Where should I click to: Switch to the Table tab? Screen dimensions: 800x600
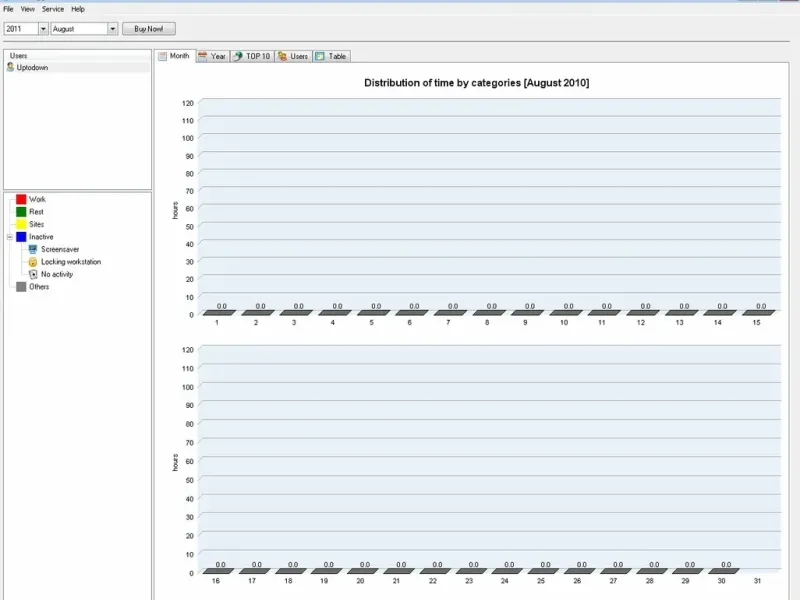[331, 57]
